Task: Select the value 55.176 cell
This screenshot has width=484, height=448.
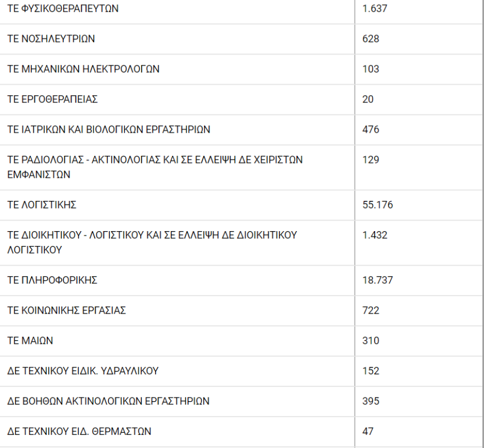Action: coord(378,205)
